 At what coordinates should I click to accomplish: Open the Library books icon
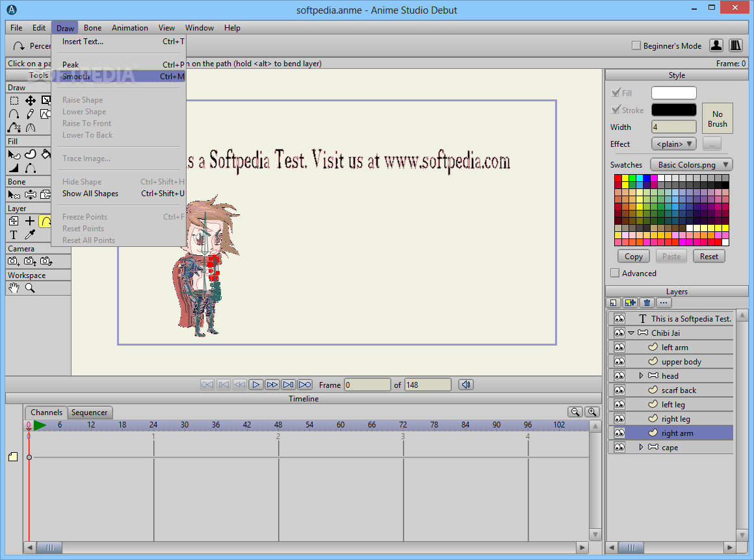click(735, 45)
